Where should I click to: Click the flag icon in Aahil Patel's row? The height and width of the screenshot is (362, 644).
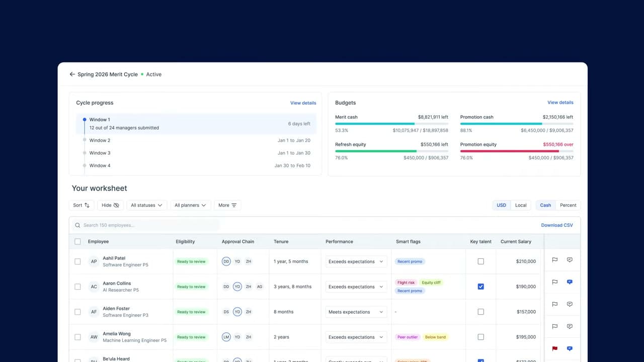click(x=555, y=260)
